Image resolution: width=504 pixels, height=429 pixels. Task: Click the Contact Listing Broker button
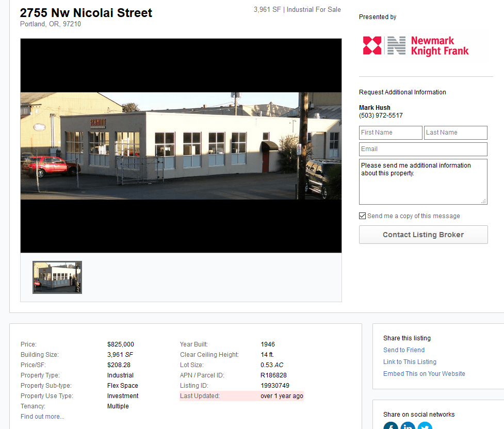tap(423, 235)
